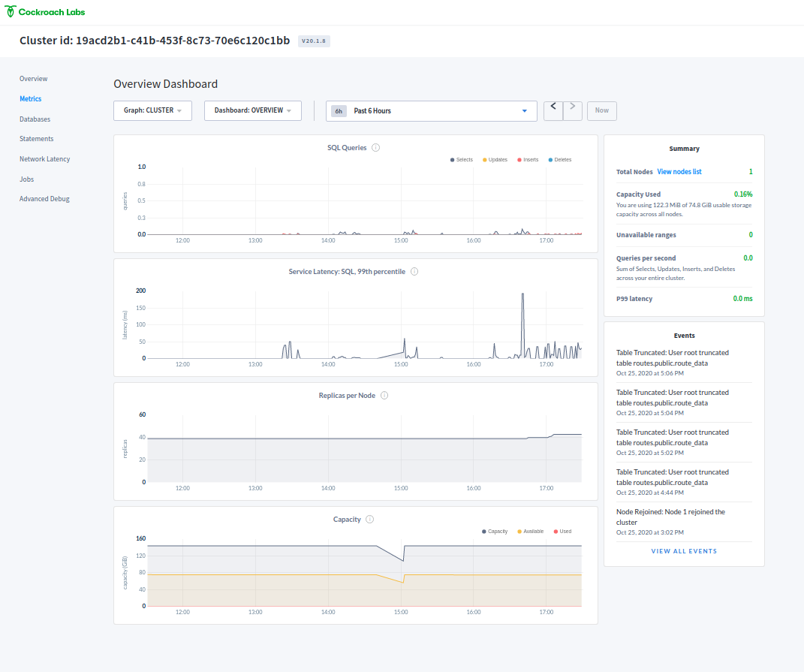Expand the Dashboard: OVERVIEW dropdown
The image size is (804, 672).
[x=253, y=111]
